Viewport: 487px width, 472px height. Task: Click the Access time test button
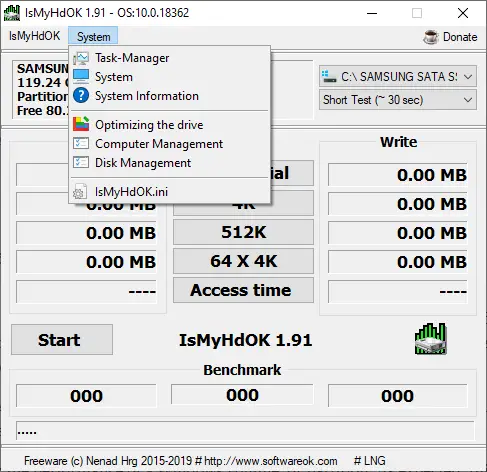click(243, 290)
